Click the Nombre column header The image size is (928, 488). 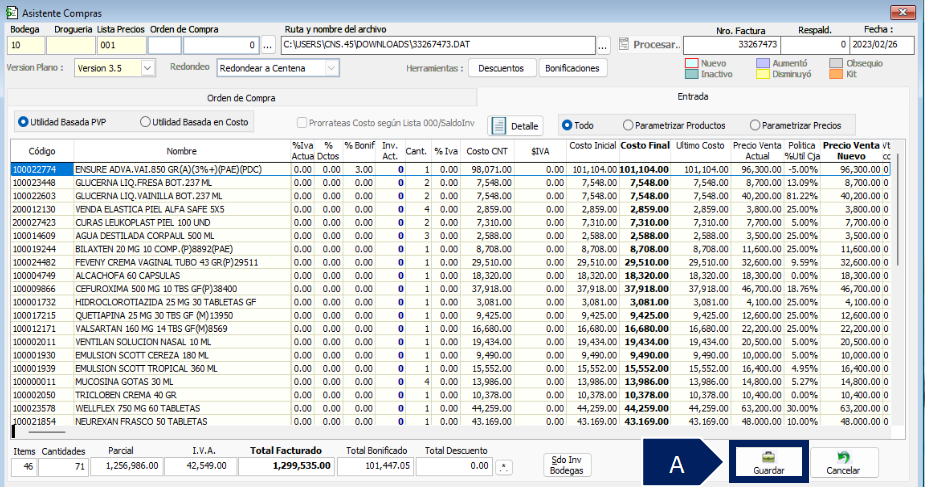click(181, 151)
